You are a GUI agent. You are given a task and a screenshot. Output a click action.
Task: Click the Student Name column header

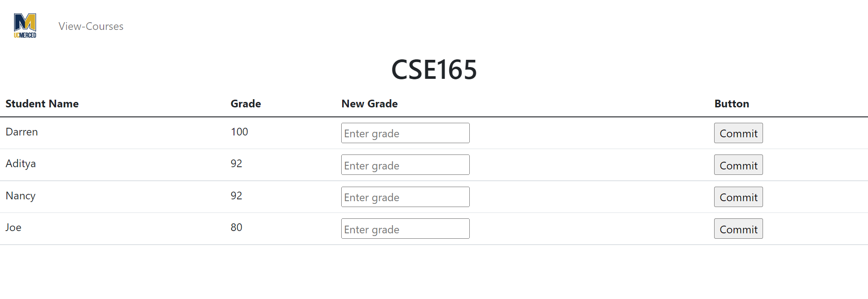(42, 103)
